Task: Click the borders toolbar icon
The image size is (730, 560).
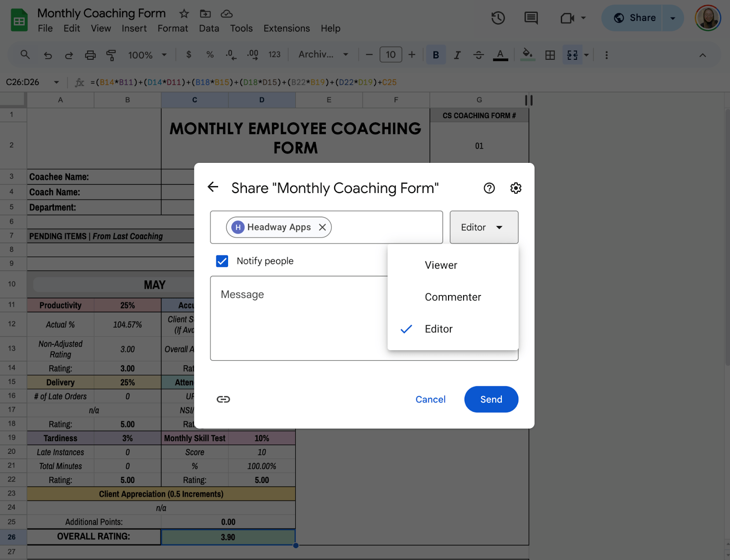Action: coord(550,55)
